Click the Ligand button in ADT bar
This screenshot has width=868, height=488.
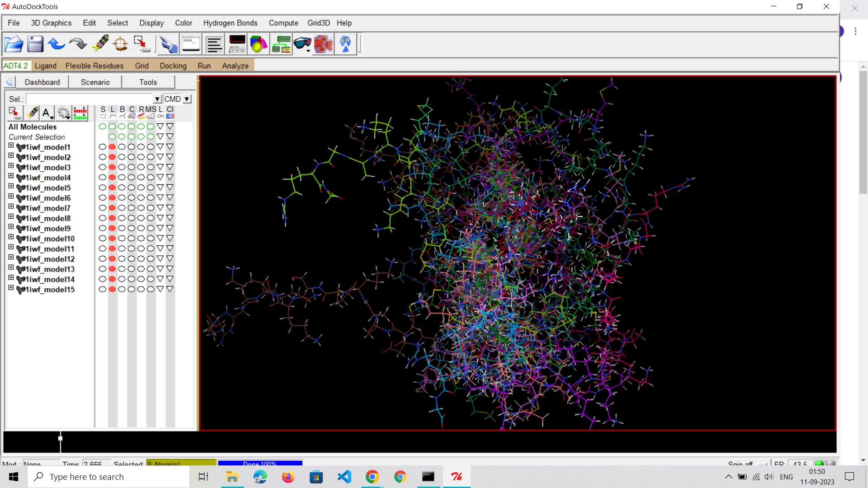coord(46,66)
